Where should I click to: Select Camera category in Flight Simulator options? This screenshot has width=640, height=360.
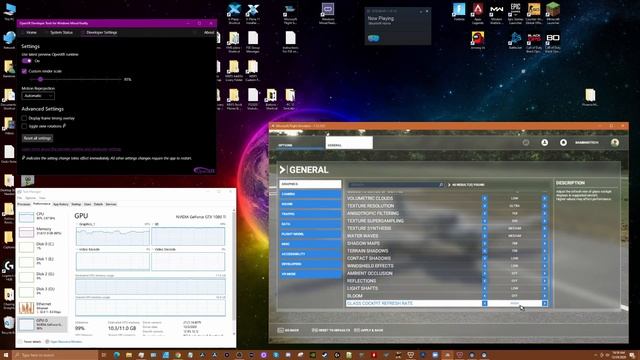click(x=310, y=194)
